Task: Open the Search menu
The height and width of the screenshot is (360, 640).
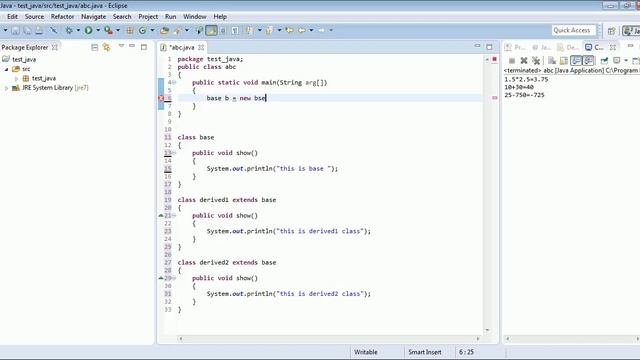Action: pyautogui.click(x=122, y=17)
